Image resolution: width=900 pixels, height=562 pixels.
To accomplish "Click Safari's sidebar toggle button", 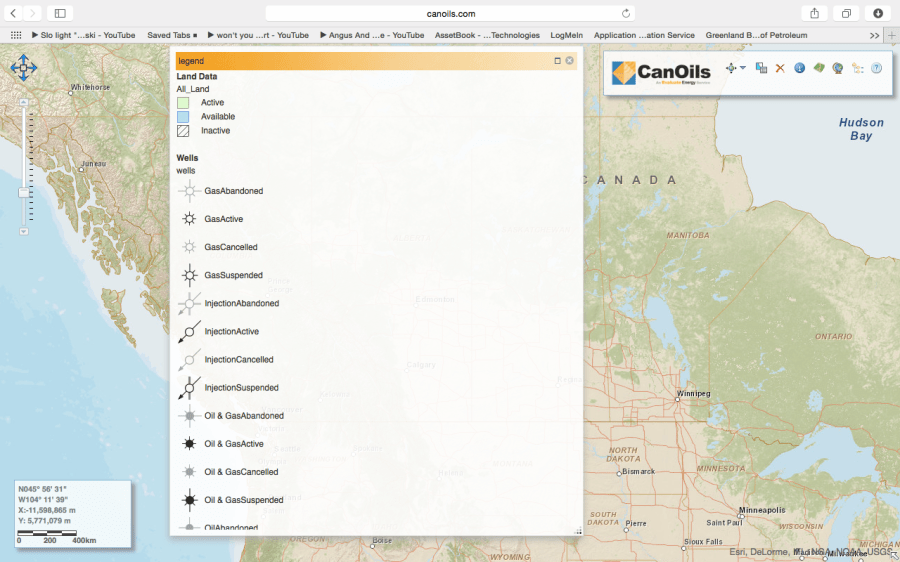I will coord(59,14).
